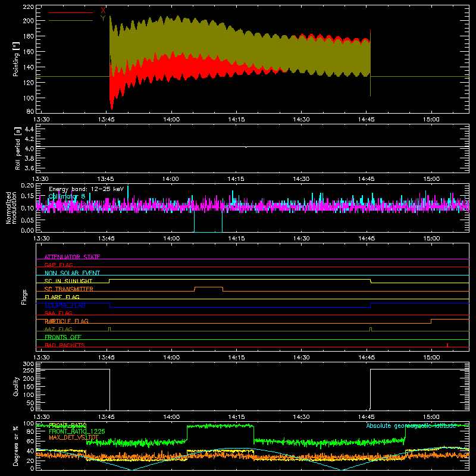Click the ATTENUATOR_STATE flag label
Image resolution: width=476 pixels, height=476 pixels.
pos(72,257)
